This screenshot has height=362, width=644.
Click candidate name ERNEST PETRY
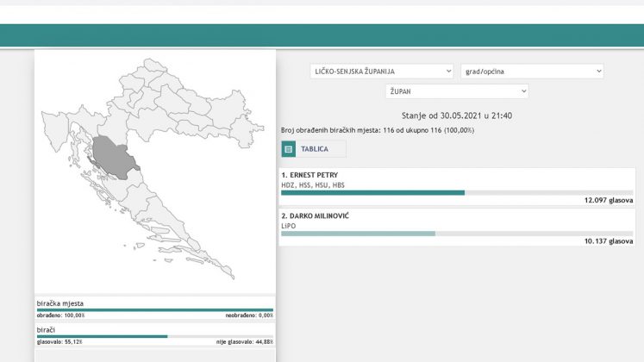[x=309, y=175]
